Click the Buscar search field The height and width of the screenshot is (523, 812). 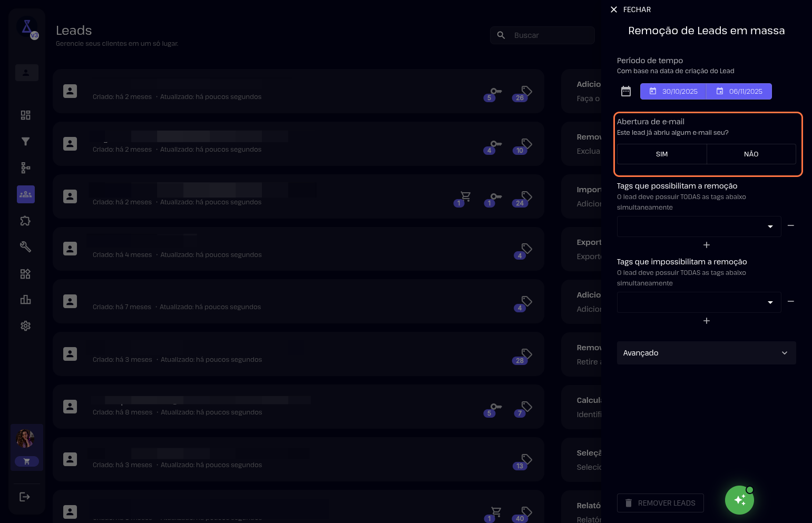(548, 35)
